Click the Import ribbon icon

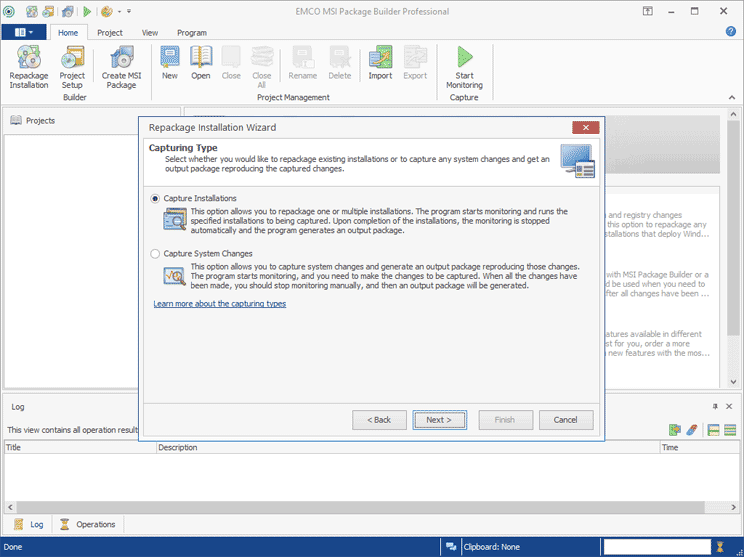tap(380, 63)
